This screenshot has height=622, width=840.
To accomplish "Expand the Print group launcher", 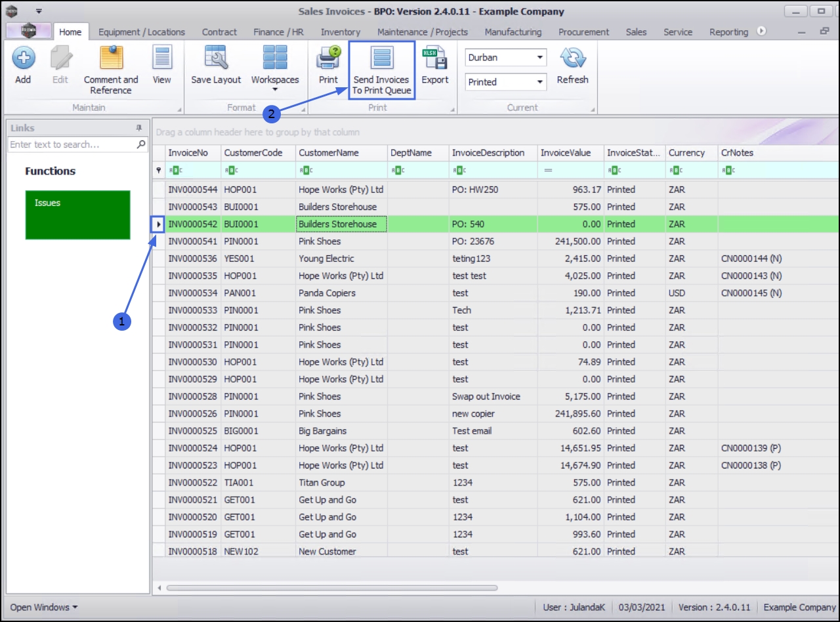I will pyautogui.click(x=452, y=109).
